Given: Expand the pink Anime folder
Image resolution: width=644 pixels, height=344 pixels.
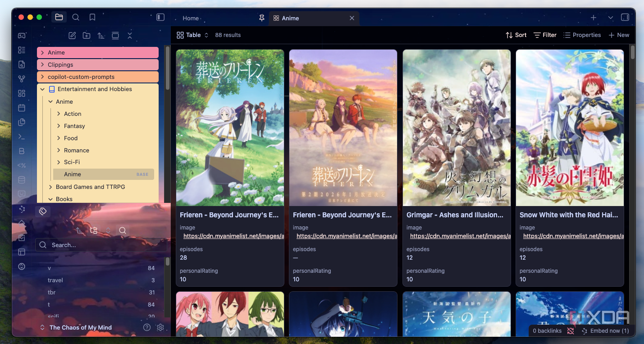Looking at the screenshot, I should 42,53.
